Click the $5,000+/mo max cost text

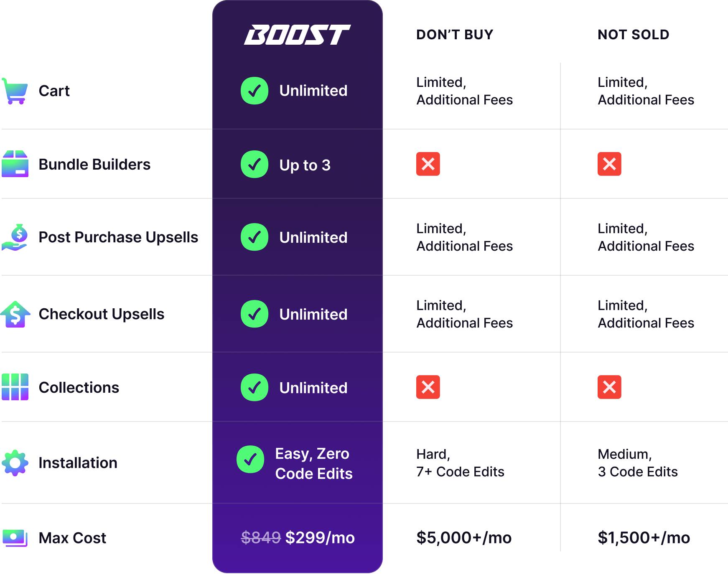pos(464,538)
